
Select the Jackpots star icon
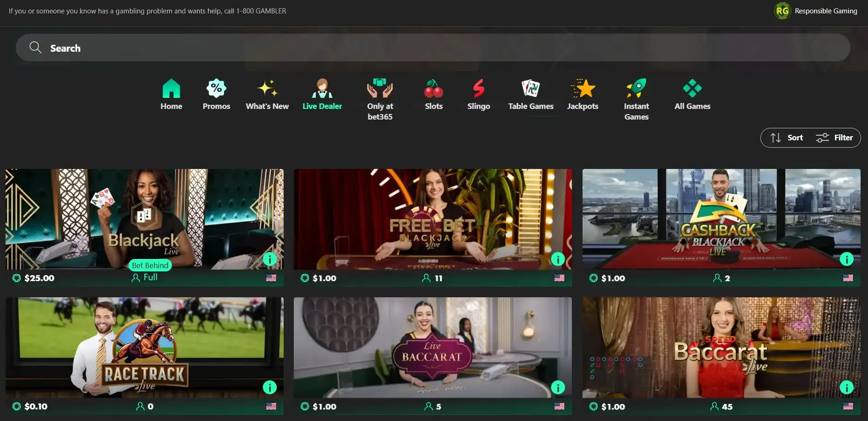point(583,89)
